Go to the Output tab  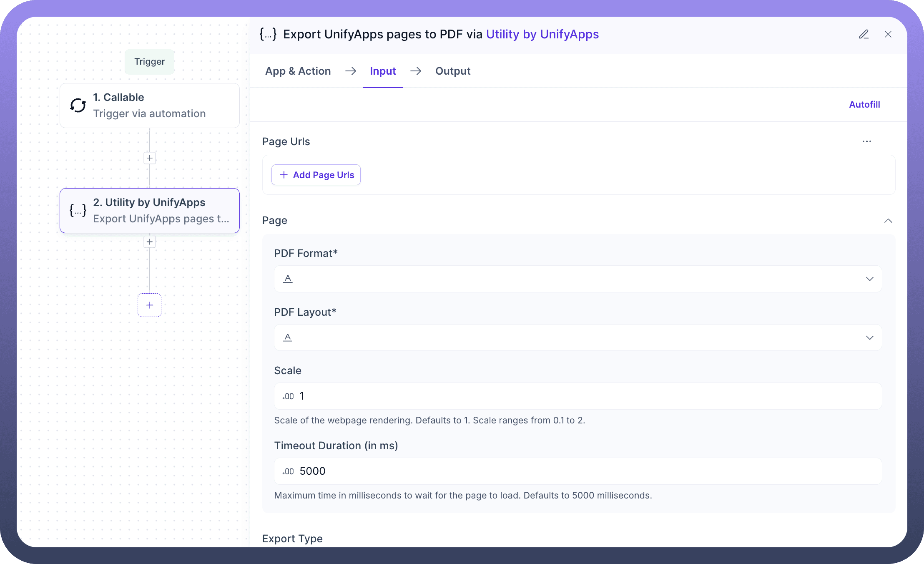(452, 71)
